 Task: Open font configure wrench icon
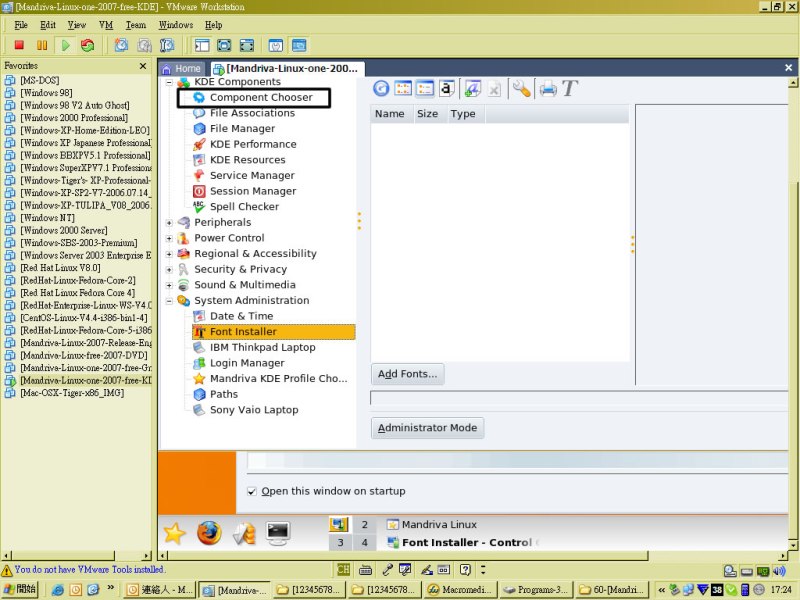point(521,89)
